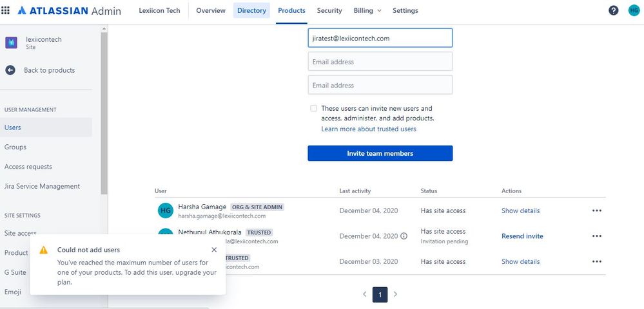
Task: Click the sidebar vertical scrollbar
Action: click(104, 113)
